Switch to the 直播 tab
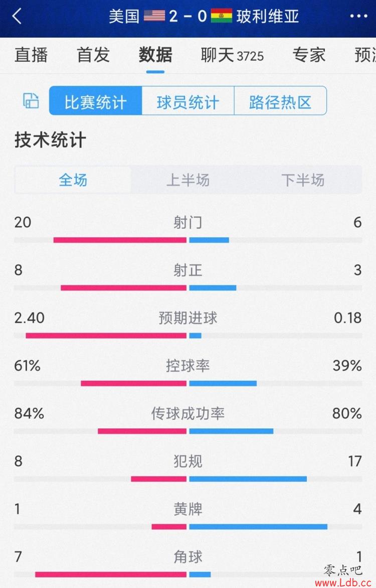Image resolution: width=376 pixels, height=588 pixels. click(x=31, y=55)
